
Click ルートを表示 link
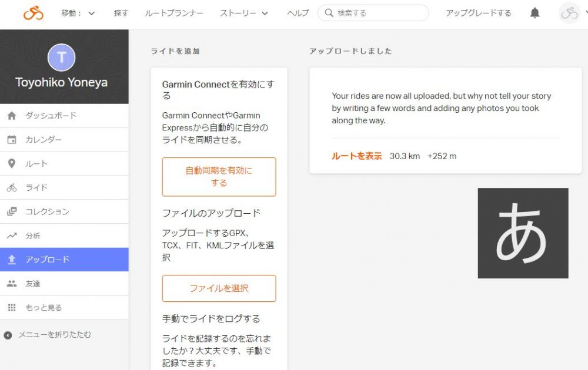357,156
